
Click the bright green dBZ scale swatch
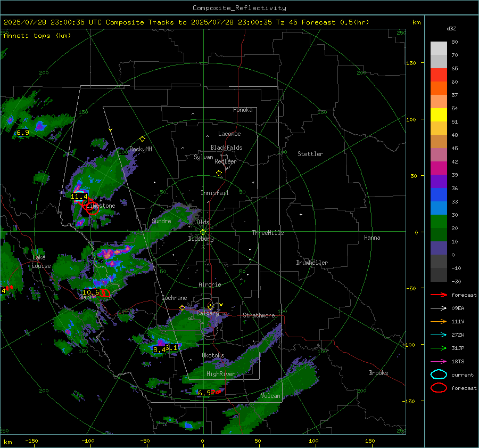click(x=439, y=222)
